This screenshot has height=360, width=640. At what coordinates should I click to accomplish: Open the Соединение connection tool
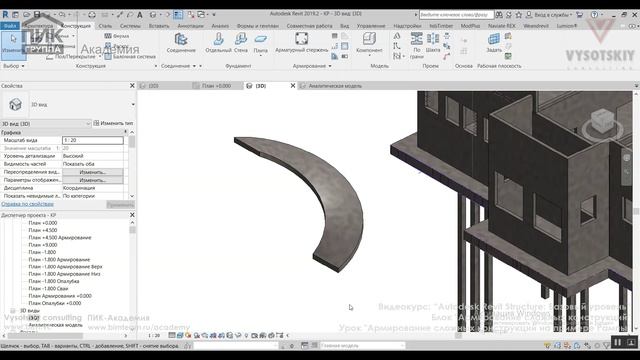(181, 43)
